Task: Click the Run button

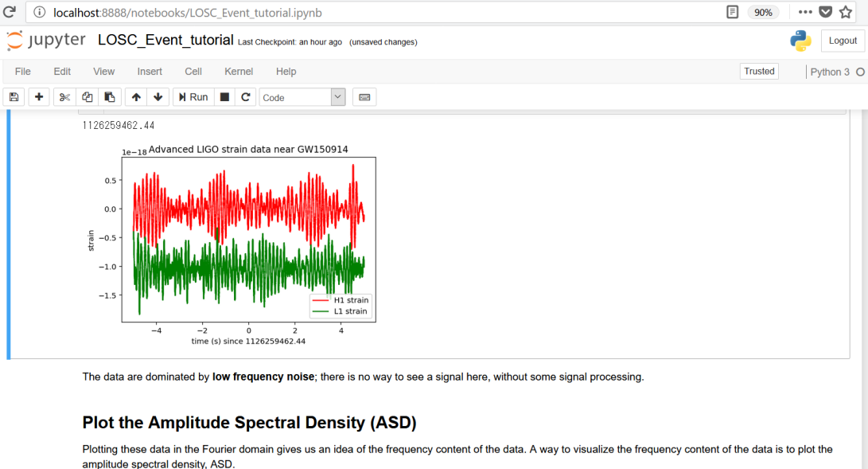Action: (193, 97)
